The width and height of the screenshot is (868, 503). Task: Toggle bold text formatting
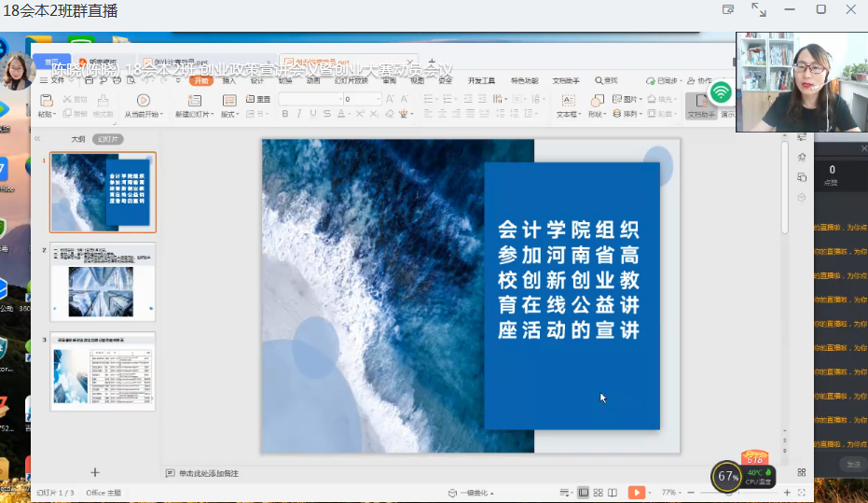[x=285, y=114]
